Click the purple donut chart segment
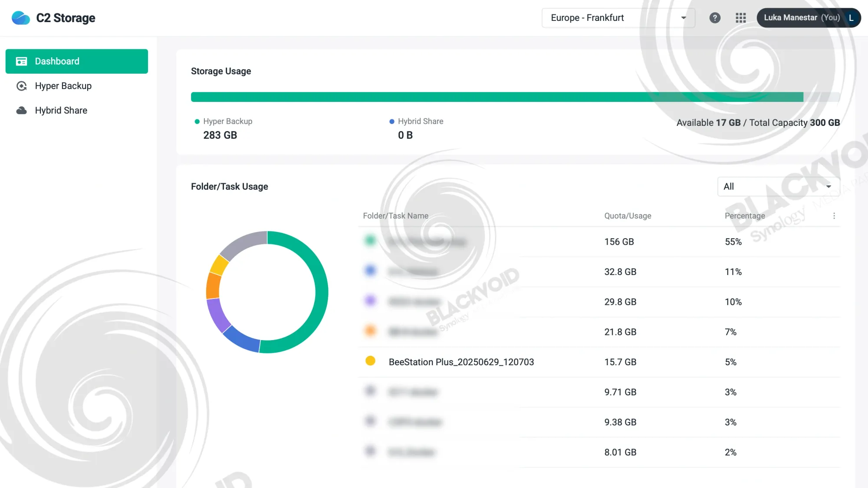Image resolution: width=868 pixels, height=488 pixels. click(218, 316)
